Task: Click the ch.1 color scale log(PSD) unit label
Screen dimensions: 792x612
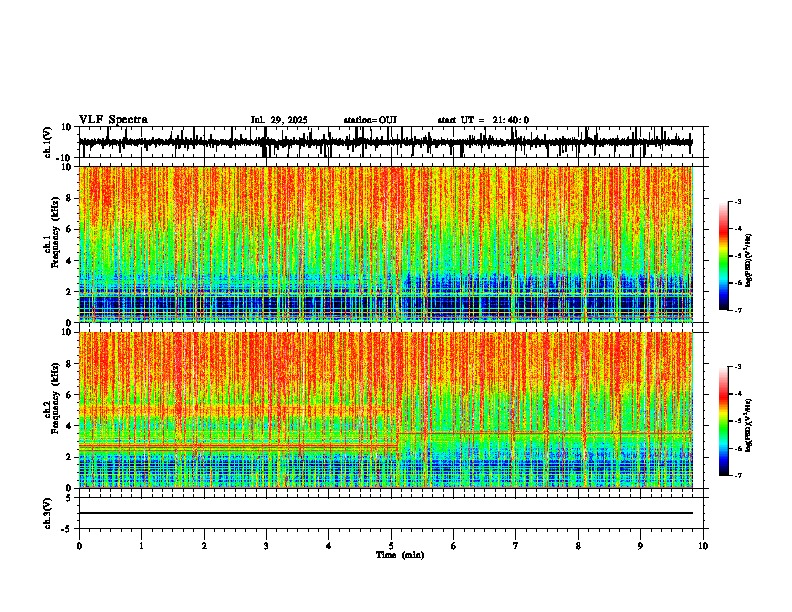Action: pos(749,261)
